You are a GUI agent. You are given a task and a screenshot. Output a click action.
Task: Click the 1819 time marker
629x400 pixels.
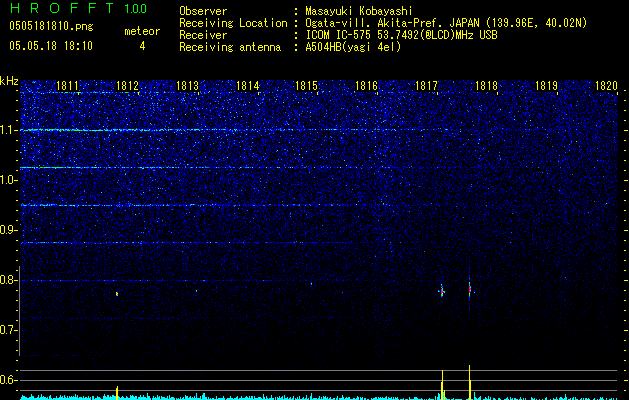pos(546,86)
